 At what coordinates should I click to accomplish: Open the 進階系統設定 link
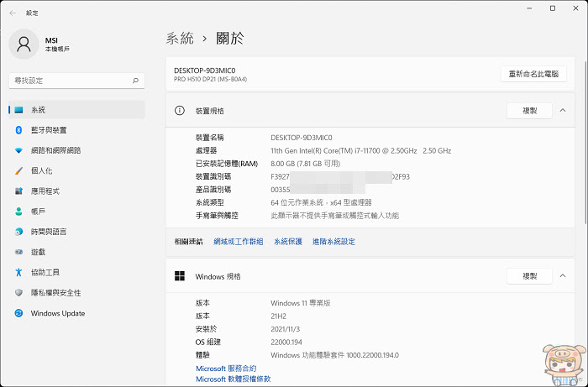coord(333,242)
